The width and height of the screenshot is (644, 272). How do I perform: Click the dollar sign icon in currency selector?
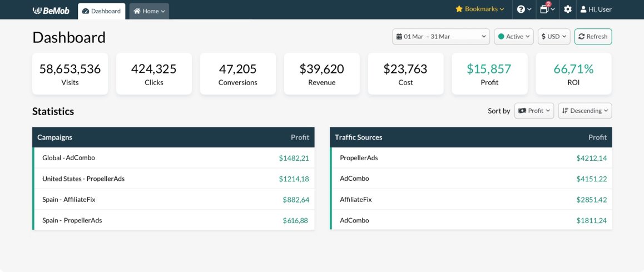tap(544, 37)
